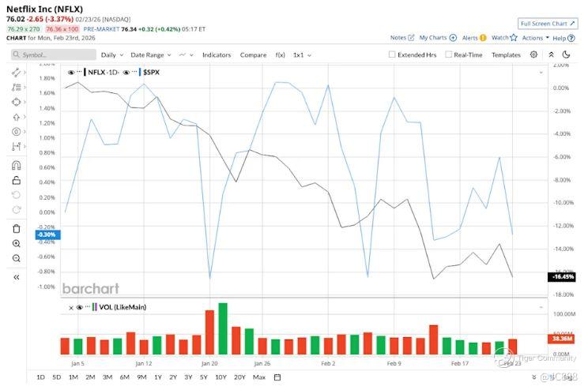Click the undo arrow icon

(16, 195)
